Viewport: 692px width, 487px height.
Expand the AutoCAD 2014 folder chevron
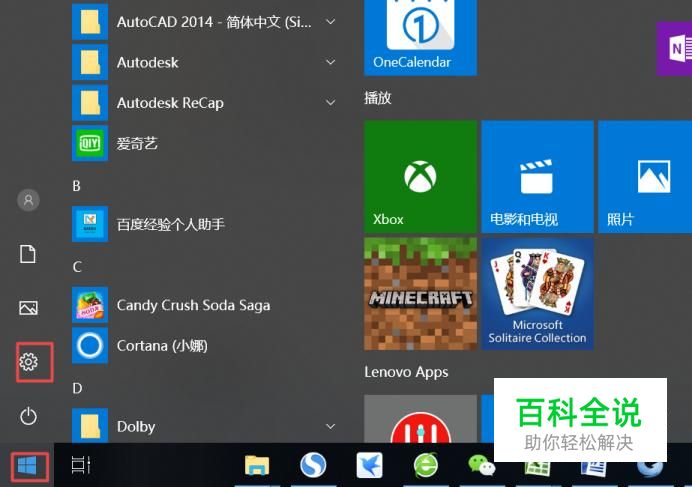330,22
